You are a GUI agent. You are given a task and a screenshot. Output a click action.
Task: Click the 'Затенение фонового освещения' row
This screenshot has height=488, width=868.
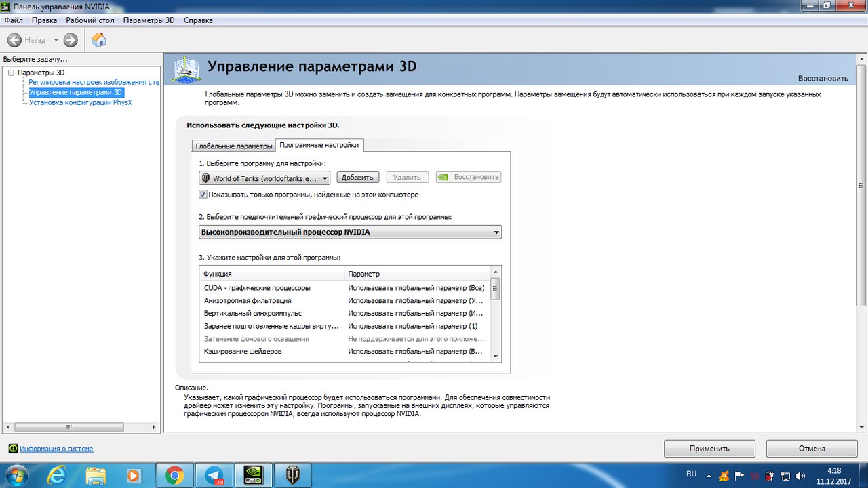coord(346,338)
